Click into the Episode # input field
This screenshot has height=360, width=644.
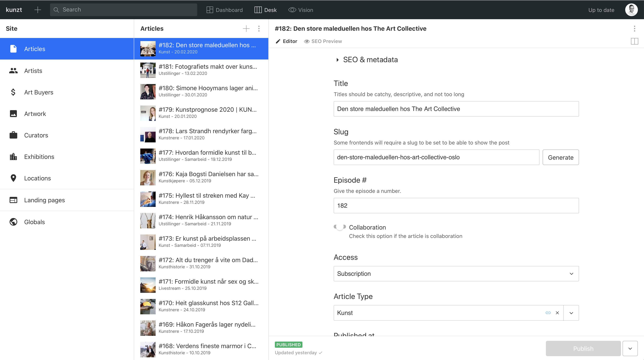[x=456, y=206]
